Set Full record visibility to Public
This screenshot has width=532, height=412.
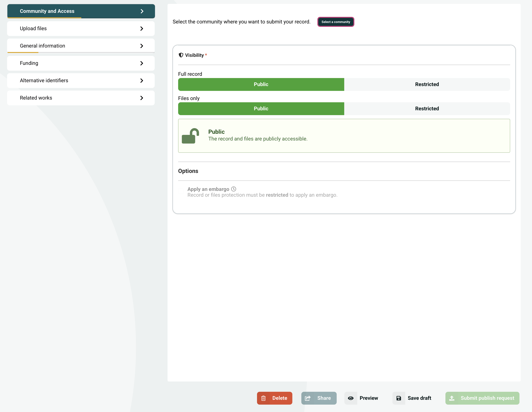pyautogui.click(x=261, y=84)
